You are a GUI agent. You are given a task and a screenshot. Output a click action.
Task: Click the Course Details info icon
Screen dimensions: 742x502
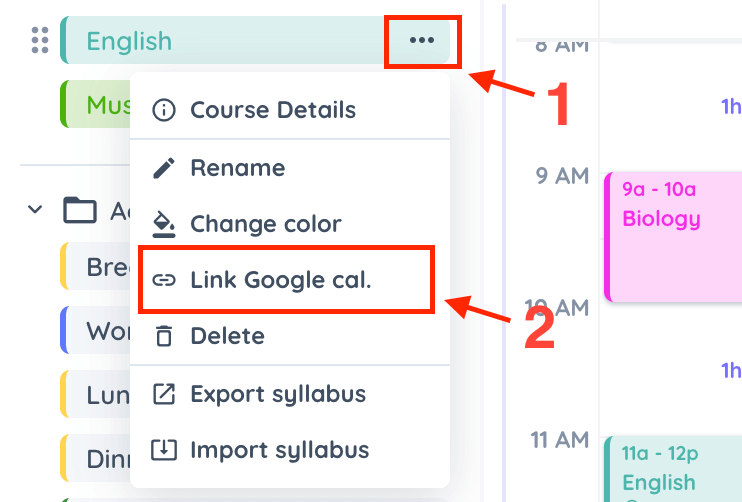[x=164, y=110]
